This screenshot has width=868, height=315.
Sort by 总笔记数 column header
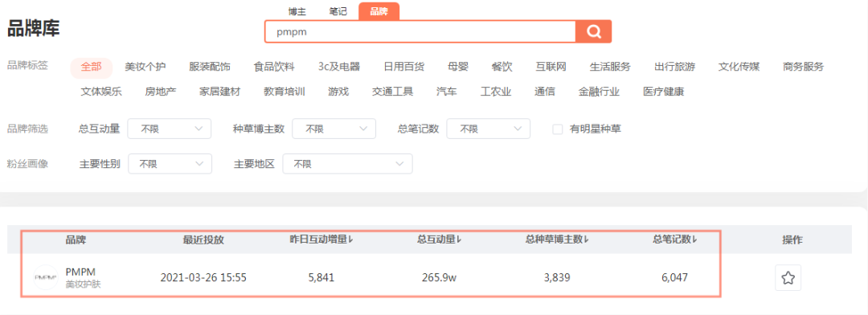point(674,239)
